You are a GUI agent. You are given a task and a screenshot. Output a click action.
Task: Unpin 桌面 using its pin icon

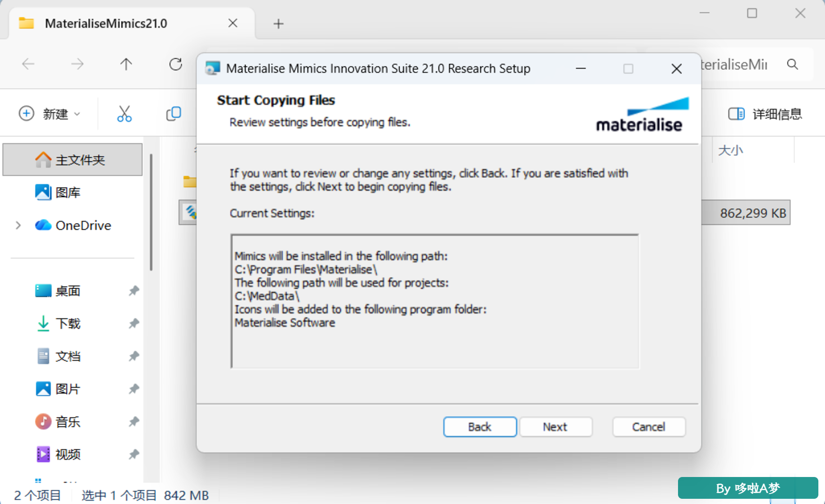tap(134, 291)
